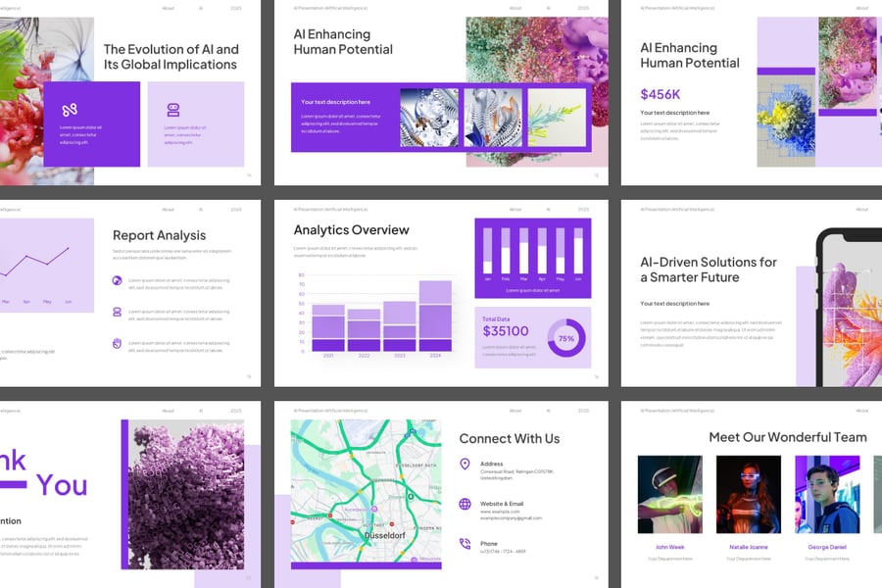Click the globe icon beside Website & Email
Viewport: 882px width, 588px height.
coord(465,504)
